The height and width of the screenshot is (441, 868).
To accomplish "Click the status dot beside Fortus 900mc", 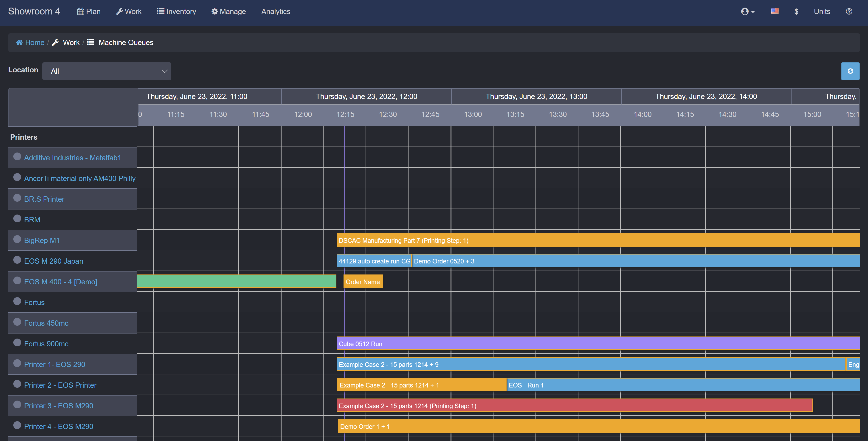I will [x=17, y=342].
